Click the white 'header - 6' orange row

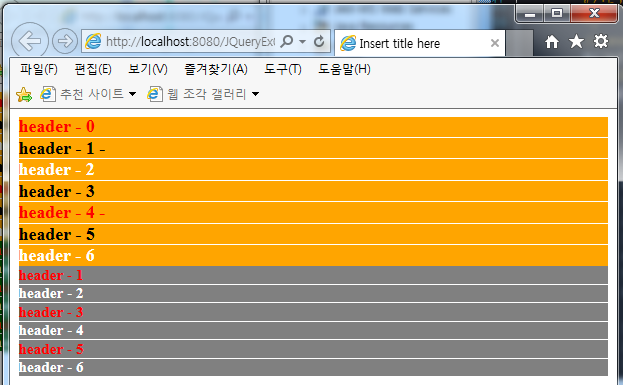(313, 255)
